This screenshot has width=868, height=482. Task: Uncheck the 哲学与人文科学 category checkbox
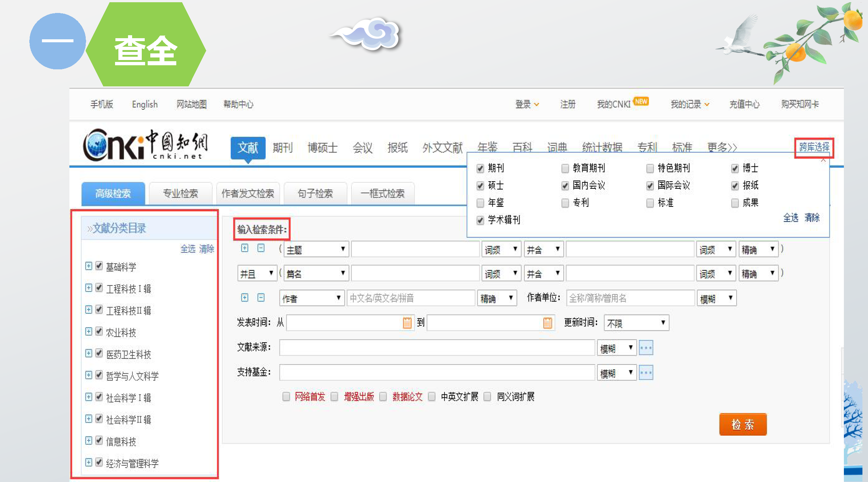[x=99, y=375]
